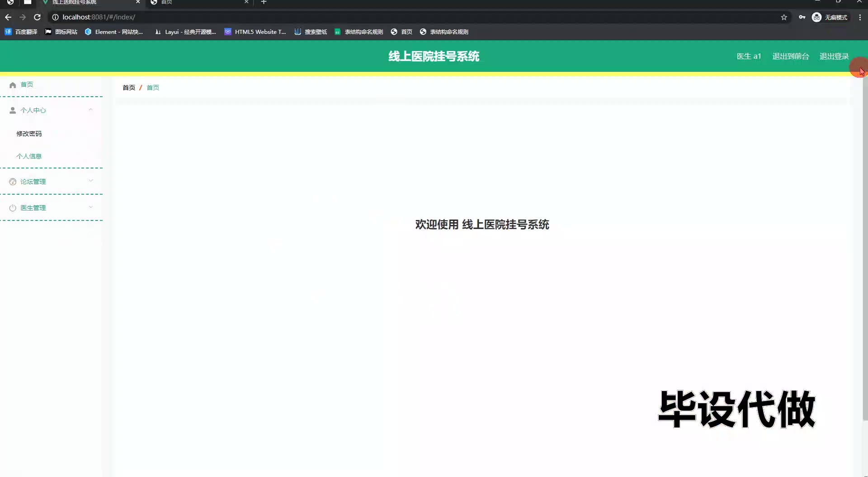The height and width of the screenshot is (477, 868).
Task: Click the browser forward arrow
Action: (23, 17)
